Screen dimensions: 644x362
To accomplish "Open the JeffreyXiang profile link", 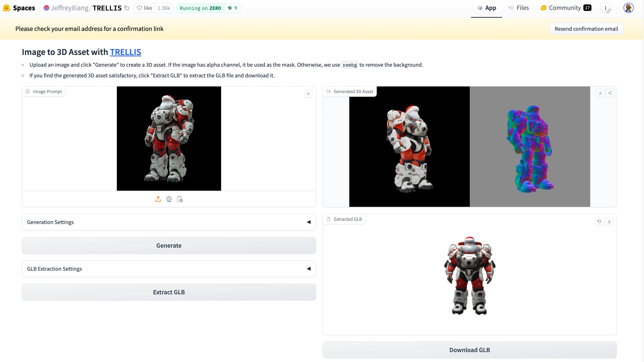I will tap(70, 8).
